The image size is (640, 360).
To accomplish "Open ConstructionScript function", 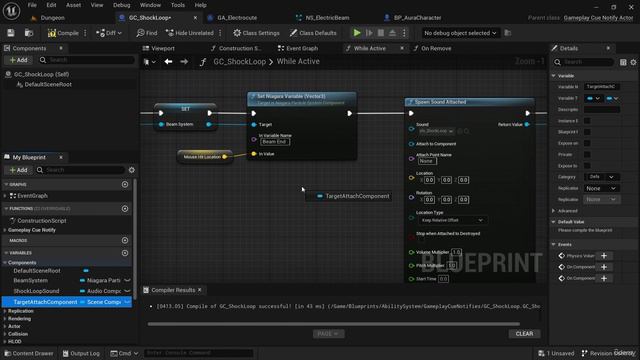I will (41, 220).
